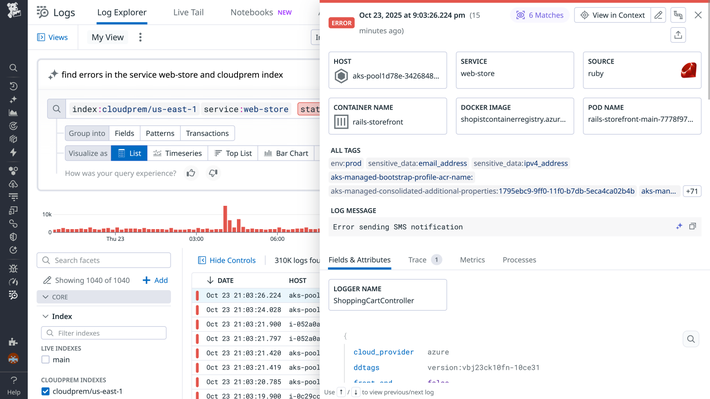Click the sensitive_data:email_address tag
The height and width of the screenshot is (399, 710).
click(x=417, y=163)
